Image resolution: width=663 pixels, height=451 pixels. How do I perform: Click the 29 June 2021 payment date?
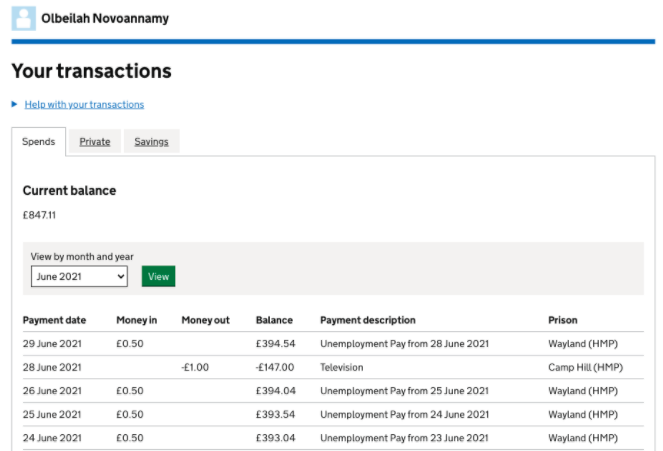52,344
